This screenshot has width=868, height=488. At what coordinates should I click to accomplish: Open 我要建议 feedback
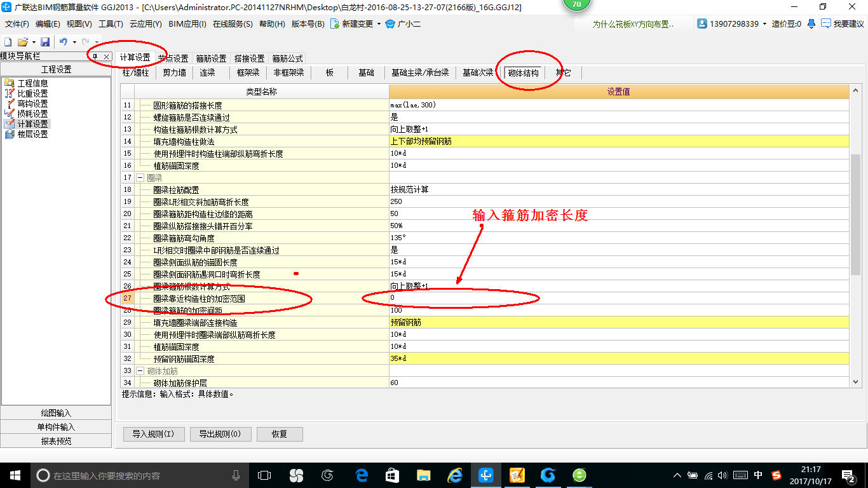pos(843,24)
